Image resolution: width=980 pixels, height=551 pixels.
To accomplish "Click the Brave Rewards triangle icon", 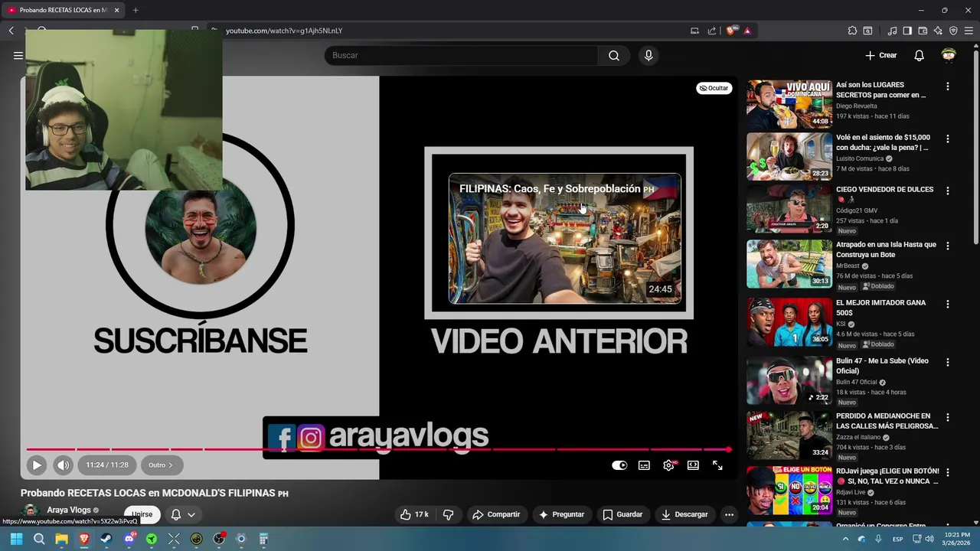I will pyautogui.click(x=747, y=31).
